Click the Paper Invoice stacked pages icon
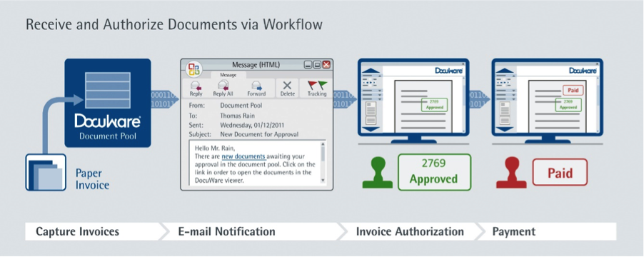The image size is (644, 257). click(46, 172)
